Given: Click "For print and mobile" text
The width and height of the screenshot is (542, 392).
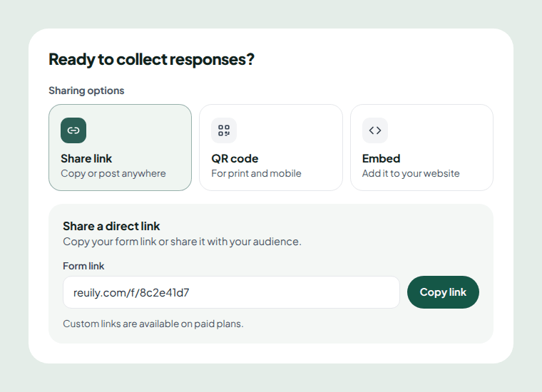Looking at the screenshot, I should [256, 173].
